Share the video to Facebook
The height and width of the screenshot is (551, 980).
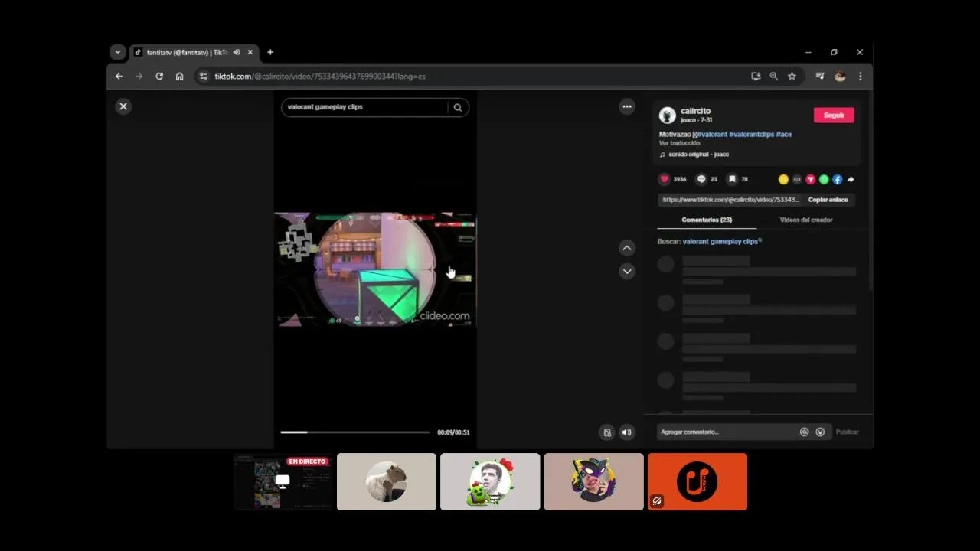(x=838, y=179)
